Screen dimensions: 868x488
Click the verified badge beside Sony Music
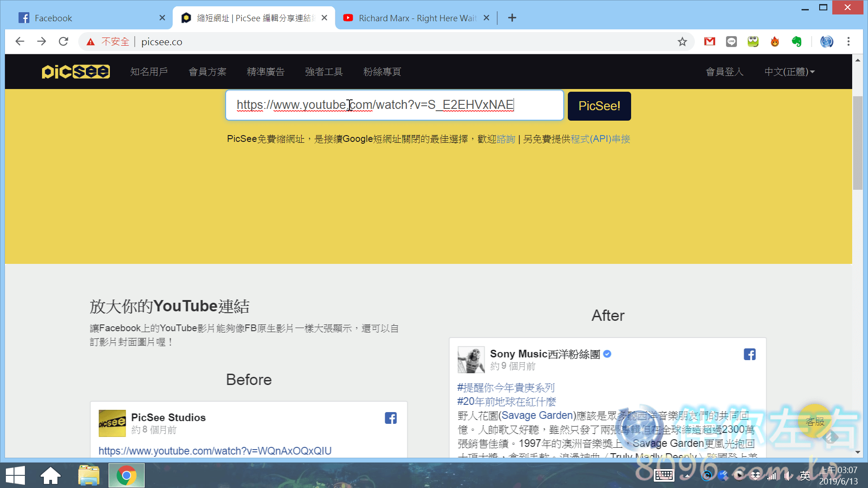[607, 354]
